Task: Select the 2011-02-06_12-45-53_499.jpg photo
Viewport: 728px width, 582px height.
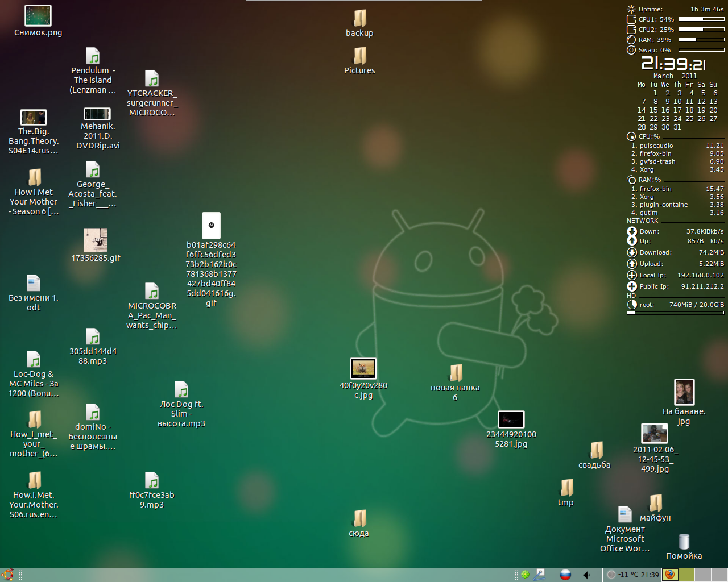Action: click(x=655, y=448)
